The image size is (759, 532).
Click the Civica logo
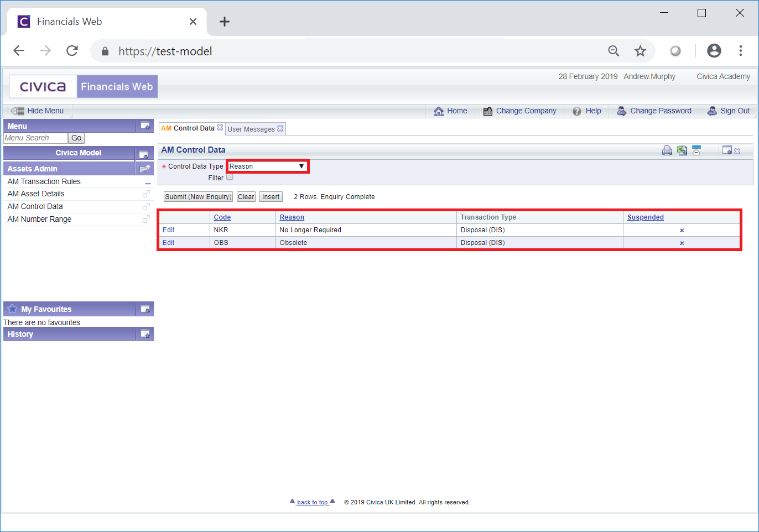tap(43, 87)
